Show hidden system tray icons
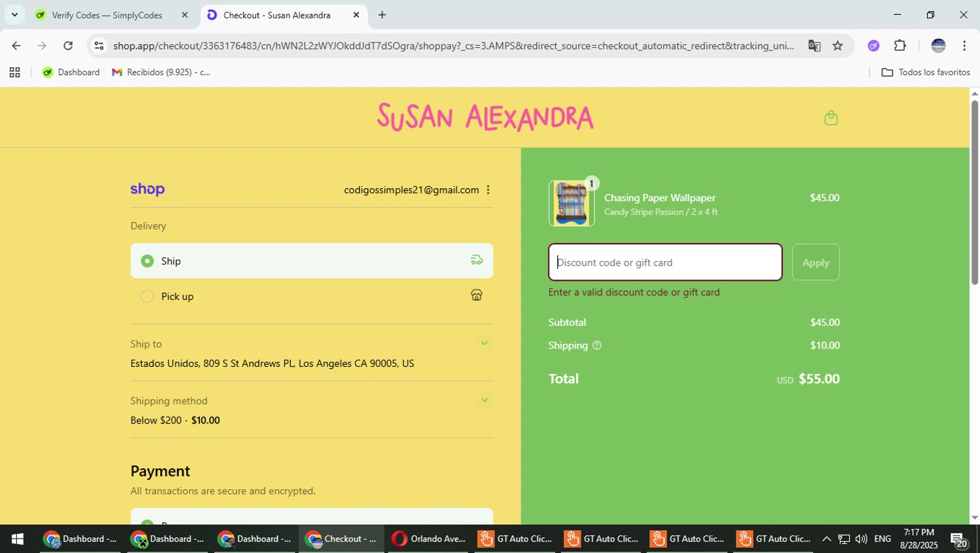Screen dimensions: 980x553 tap(826, 539)
